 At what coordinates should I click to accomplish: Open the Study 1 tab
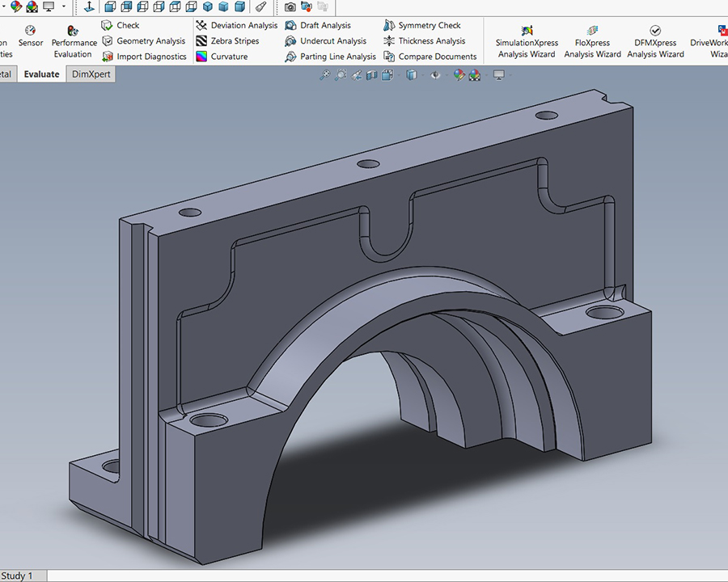(x=22, y=576)
